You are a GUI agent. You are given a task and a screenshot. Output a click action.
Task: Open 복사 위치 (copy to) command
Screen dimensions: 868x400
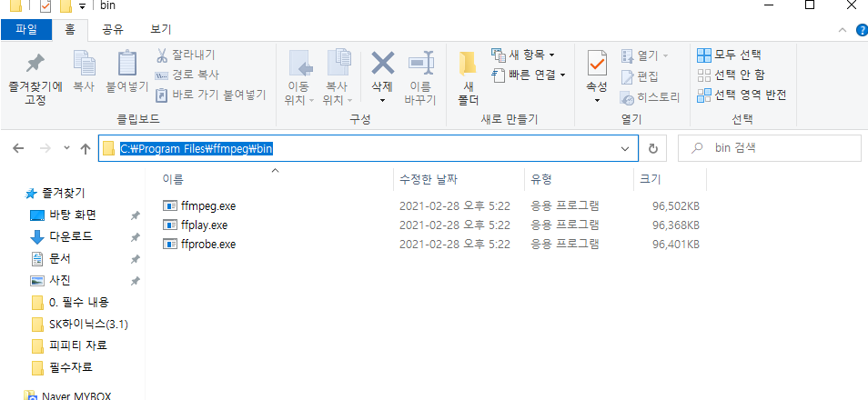click(338, 78)
